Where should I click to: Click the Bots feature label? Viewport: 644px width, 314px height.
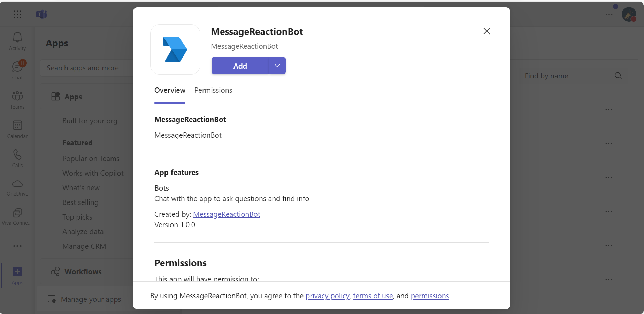(x=162, y=188)
